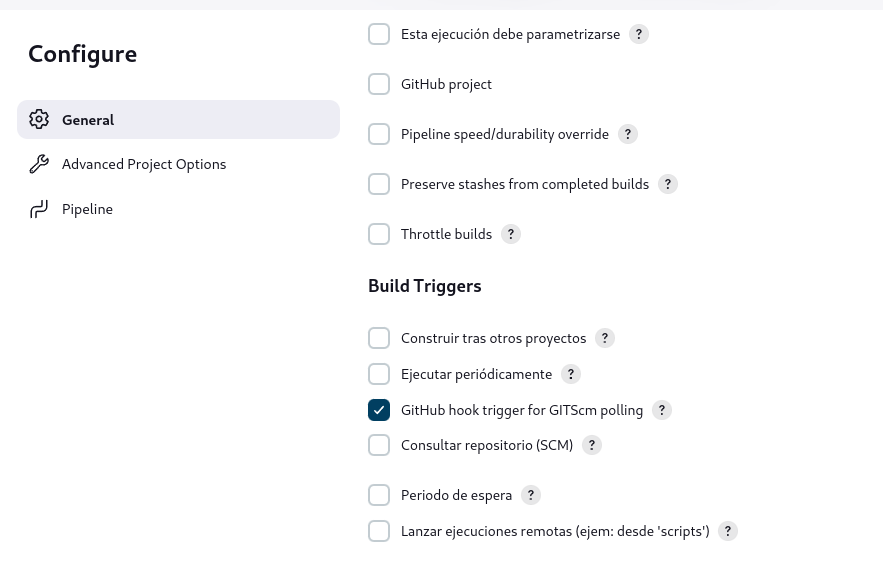Open help for Pipeline speed/durability override
The height and width of the screenshot is (565, 883).
pyautogui.click(x=627, y=134)
